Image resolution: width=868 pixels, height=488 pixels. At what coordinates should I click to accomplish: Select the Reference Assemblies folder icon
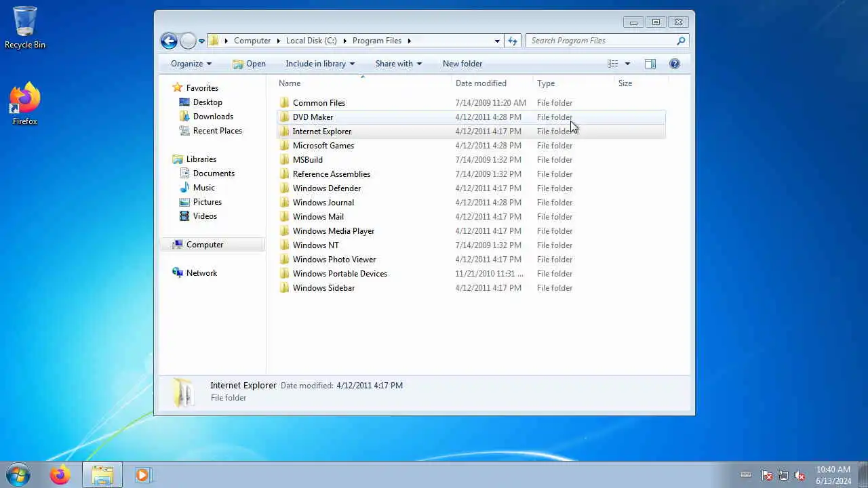[285, 174]
